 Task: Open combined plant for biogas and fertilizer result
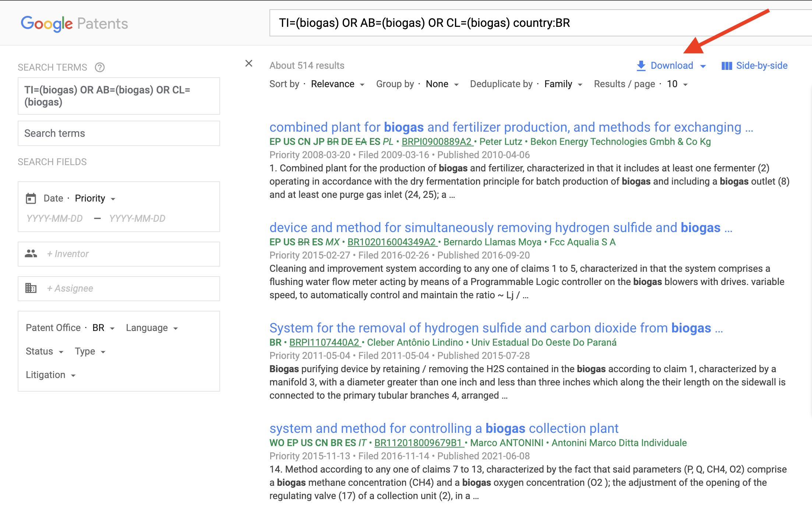pos(511,127)
